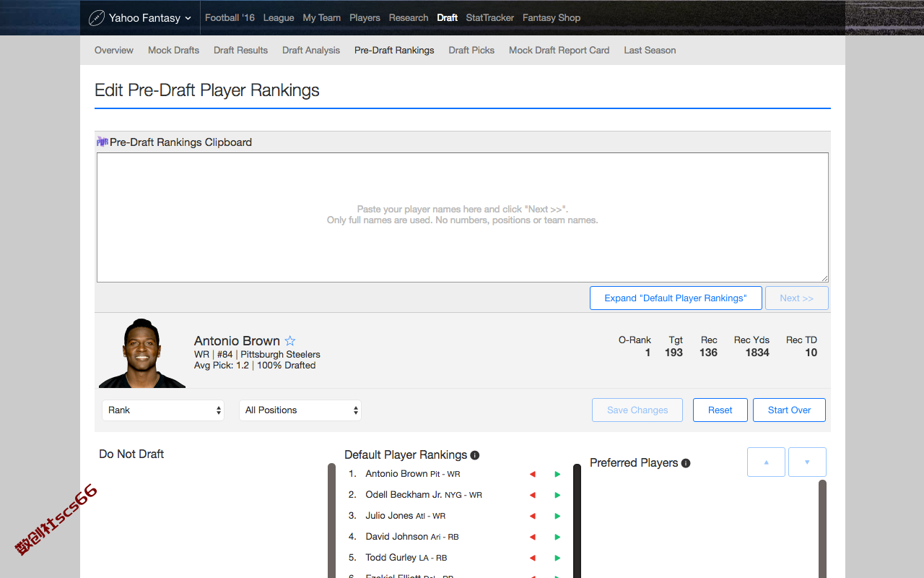Click the Do Not Draft list scrollbar
This screenshot has height=578, width=924.
click(x=332, y=520)
